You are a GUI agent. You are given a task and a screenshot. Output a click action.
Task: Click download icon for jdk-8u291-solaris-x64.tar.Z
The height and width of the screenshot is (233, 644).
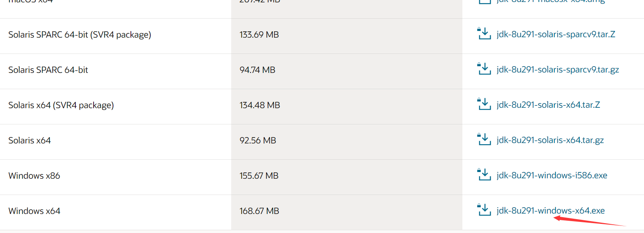[484, 105]
